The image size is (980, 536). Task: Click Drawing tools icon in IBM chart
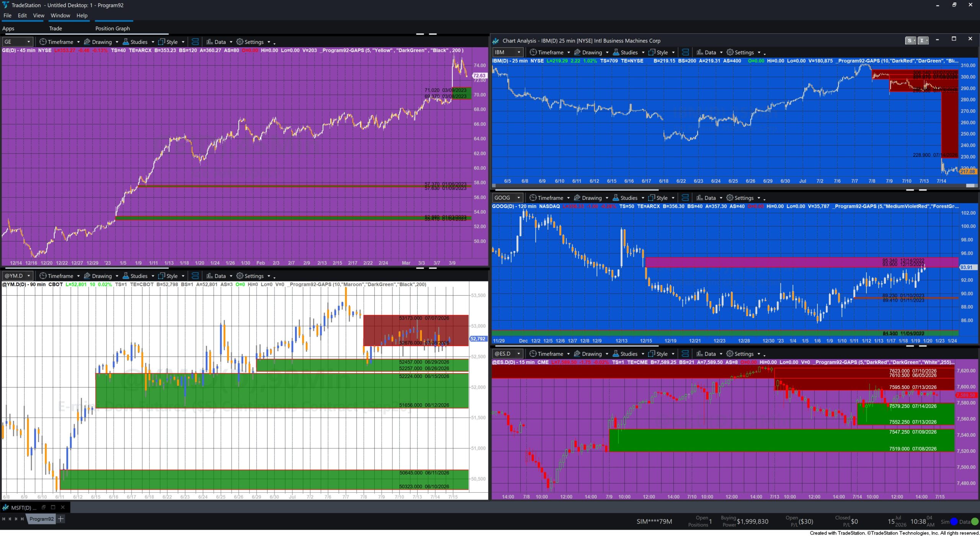point(577,52)
